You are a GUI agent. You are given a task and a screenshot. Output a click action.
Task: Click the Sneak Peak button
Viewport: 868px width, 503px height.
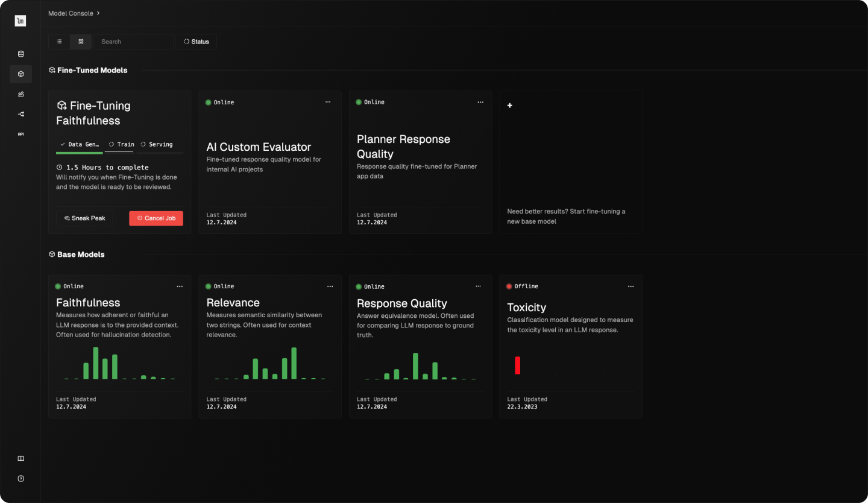(84, 218)
